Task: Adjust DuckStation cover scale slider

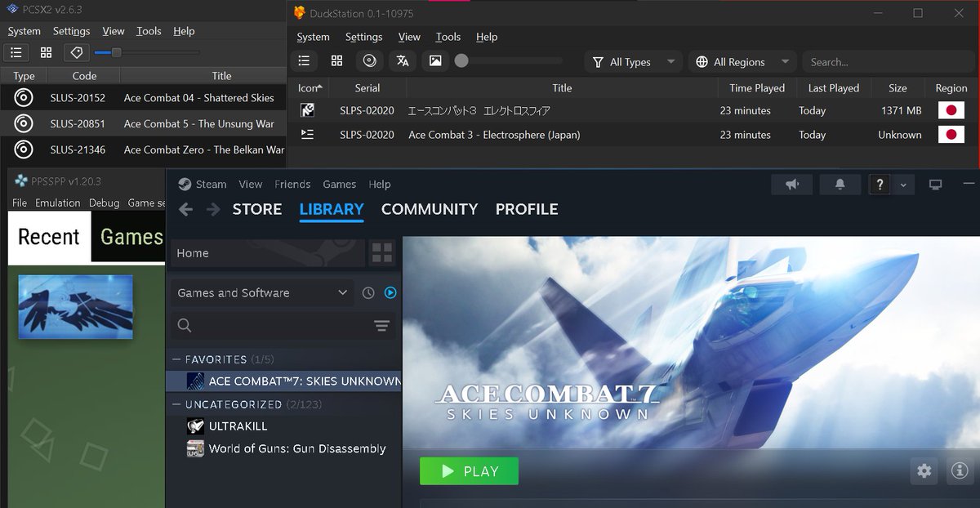Action: click(509, 61)
